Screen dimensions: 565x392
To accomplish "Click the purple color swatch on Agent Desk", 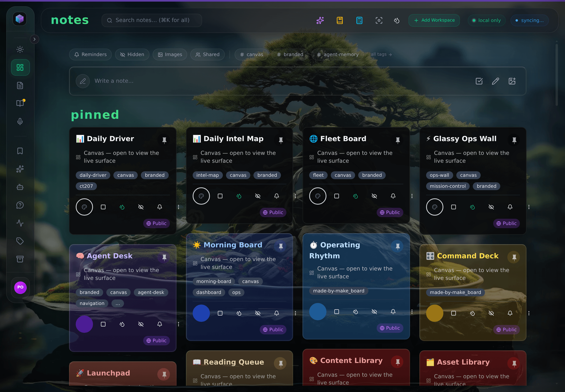I will (x=84, y=324).
